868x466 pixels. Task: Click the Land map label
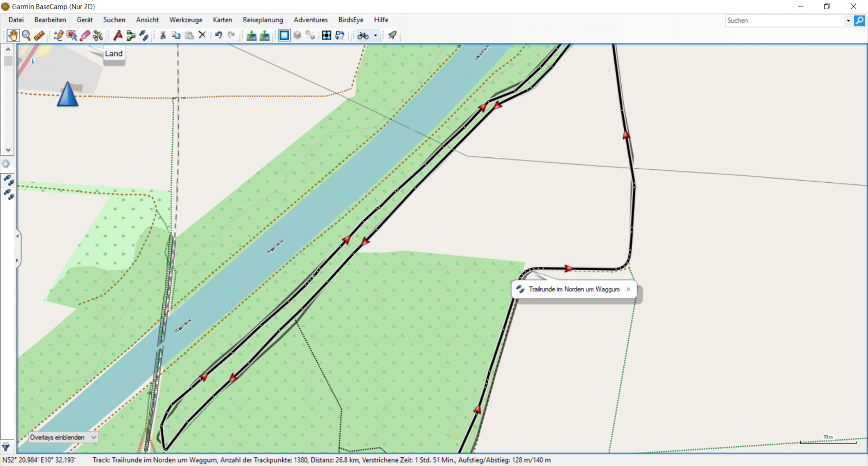coord(114,53)
